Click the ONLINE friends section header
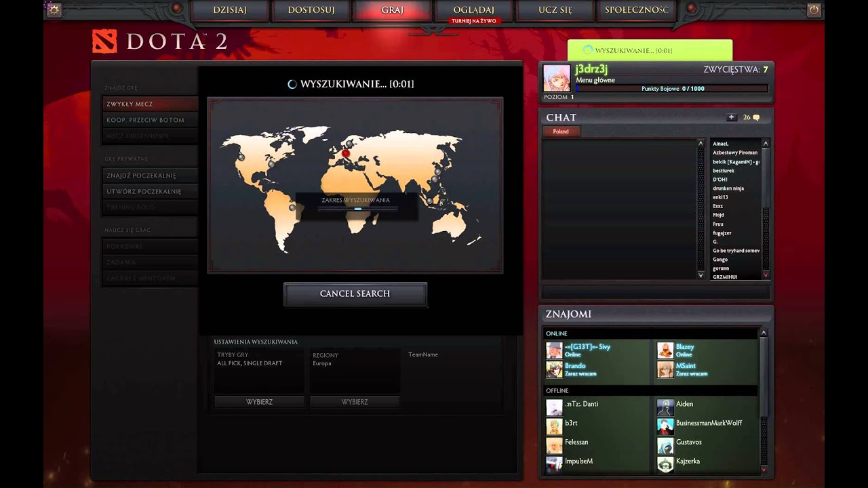 (x=651, y=333)
